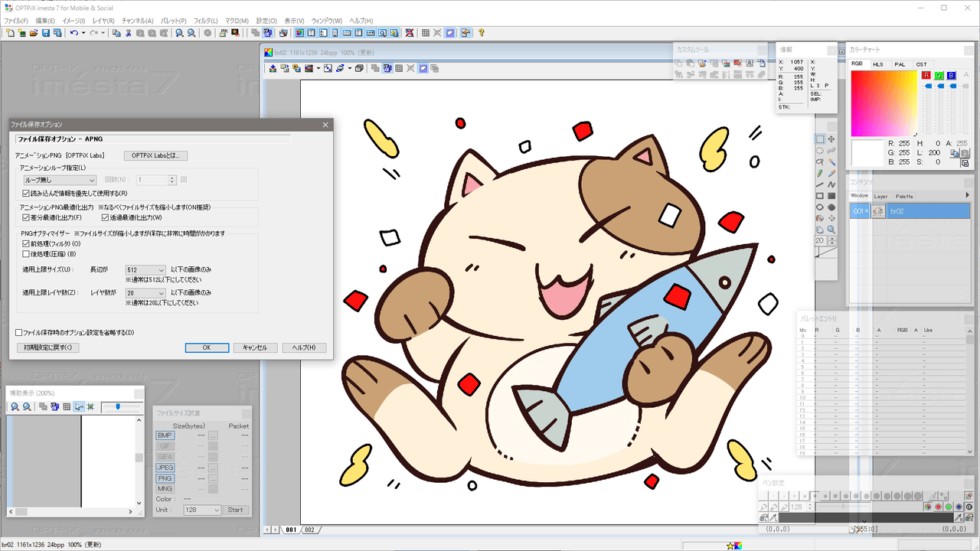The width and height of the screenshot is (980, 551).
Task: Click the Zoom in magnifier in main toolbar
Action: [178, 33]
